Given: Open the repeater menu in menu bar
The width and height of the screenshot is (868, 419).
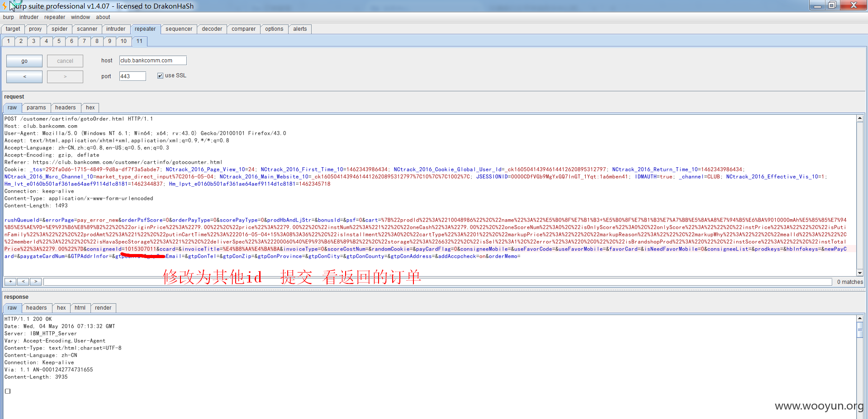Looking at the screenshot, I should 55,17.
